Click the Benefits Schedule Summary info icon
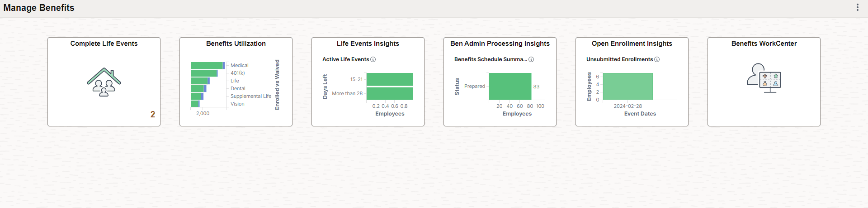Image resolution: width=868 pixels, height=208 pixels. point(531,59)
